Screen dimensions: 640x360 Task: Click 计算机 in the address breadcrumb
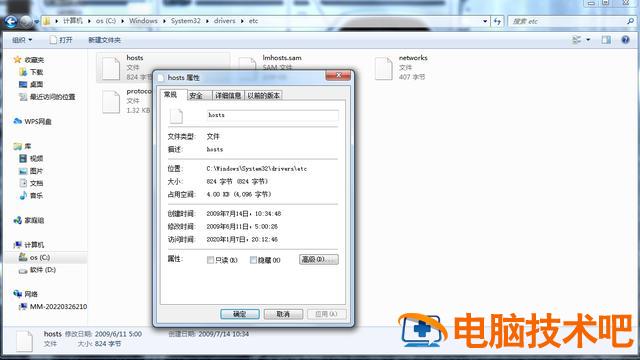pos(73,21)
